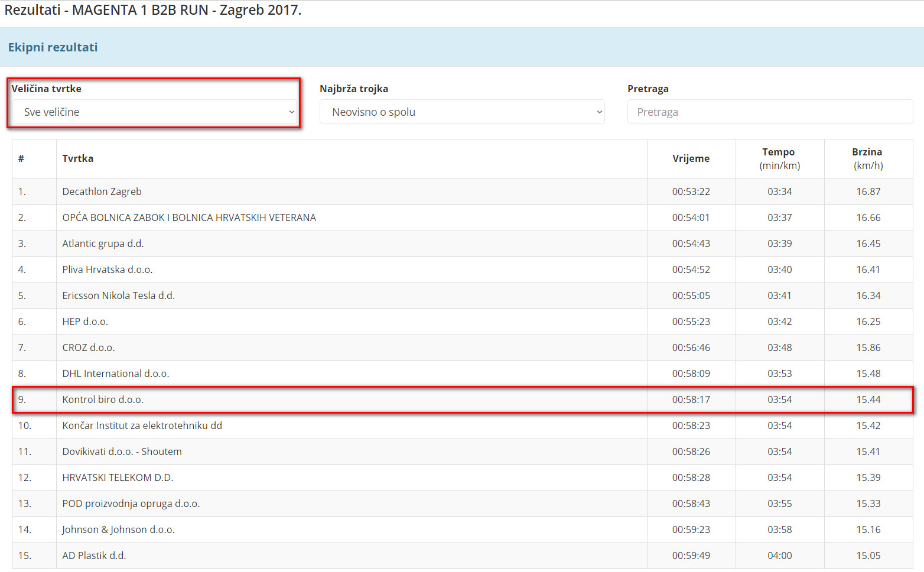Click the Ekipni rezultati heading
This screenshot has width=924, height=572.
(x=53, y=47)
